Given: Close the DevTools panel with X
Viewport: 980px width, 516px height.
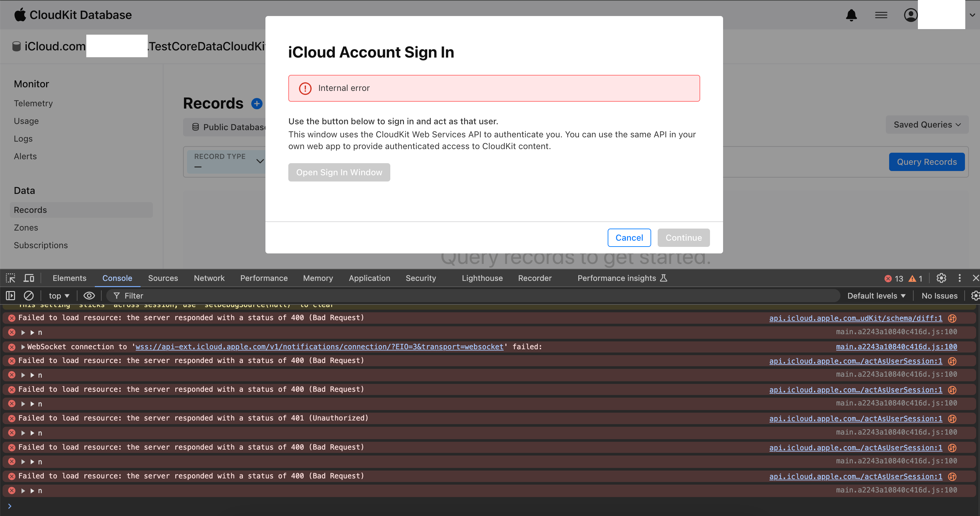Looking at the screenshot, I should 975,278.
